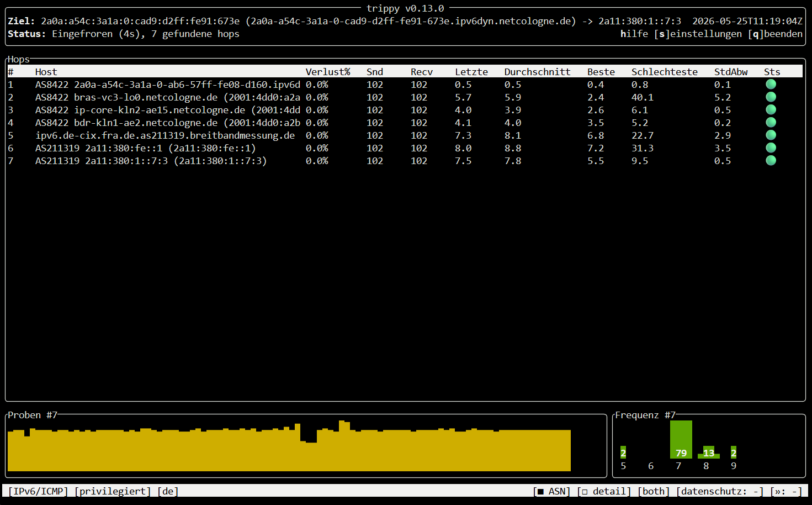812x505 pixels.
Task: Click the status text Eingefroren (4s)
Action: point(98,34)
